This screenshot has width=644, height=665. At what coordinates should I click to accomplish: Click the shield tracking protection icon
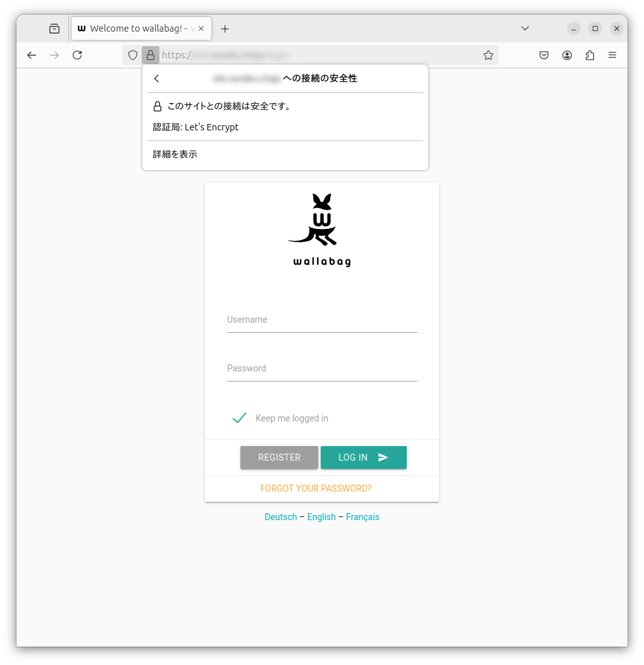click(x=133, y=55)
